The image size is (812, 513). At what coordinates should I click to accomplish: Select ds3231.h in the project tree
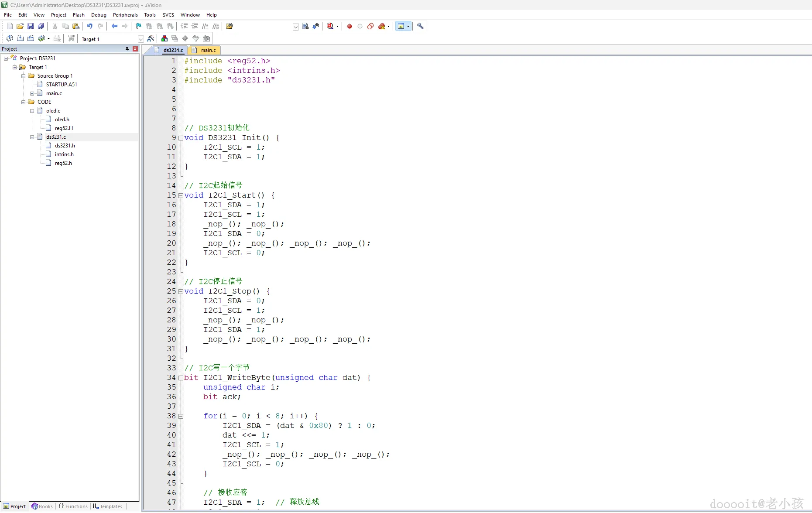65,146
